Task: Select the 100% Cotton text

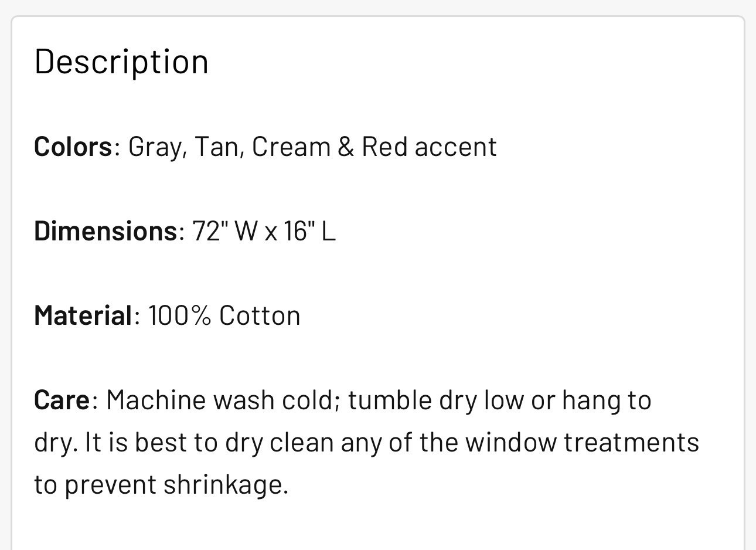Action: pyautogui.click(x=224, y=315)
